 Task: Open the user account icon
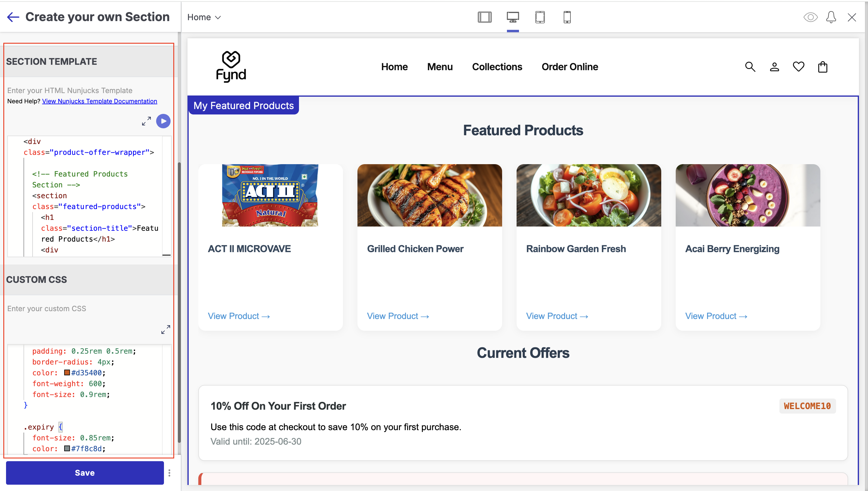774,67
